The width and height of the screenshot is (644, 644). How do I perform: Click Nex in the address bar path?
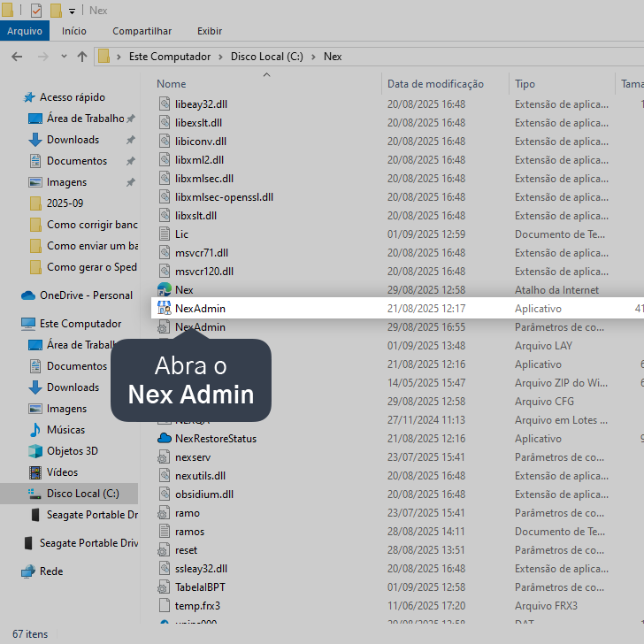333,57
